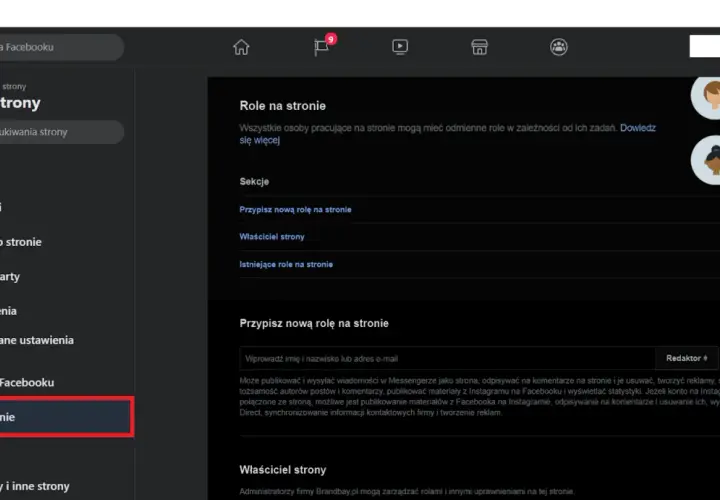Open the Marketplace store icon
This screenshot has width=720, height=500.
click(479, 47)
